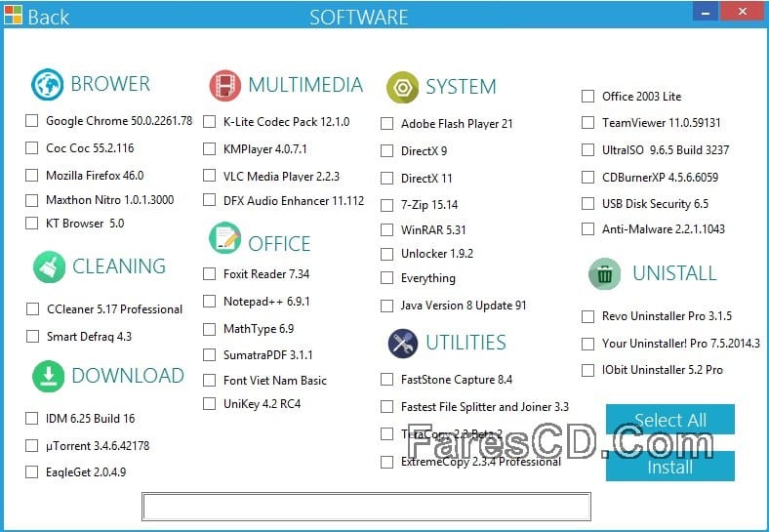Select Office 2003 Lite checkbox
Image resolution: width=769 pixels, height=532 pixels.
pyautogui.click(x=588, y=97)
